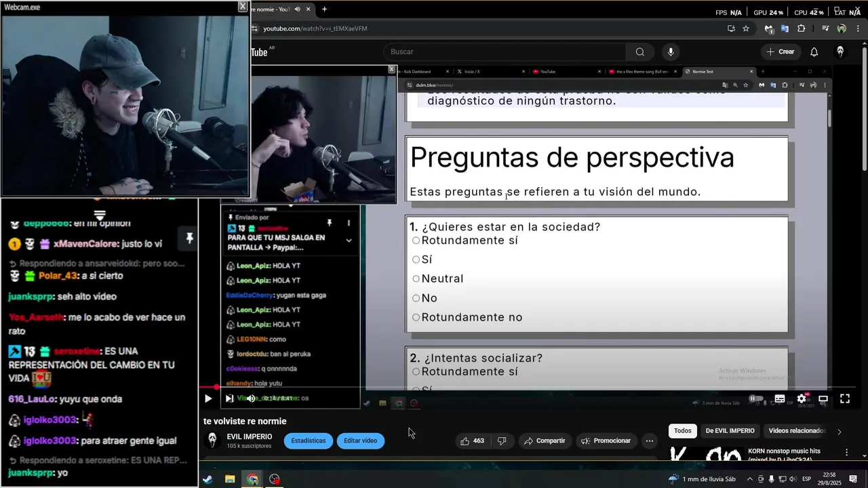Open the Crear menu
This screenshot has width=868, height=488.
point(780,52)
